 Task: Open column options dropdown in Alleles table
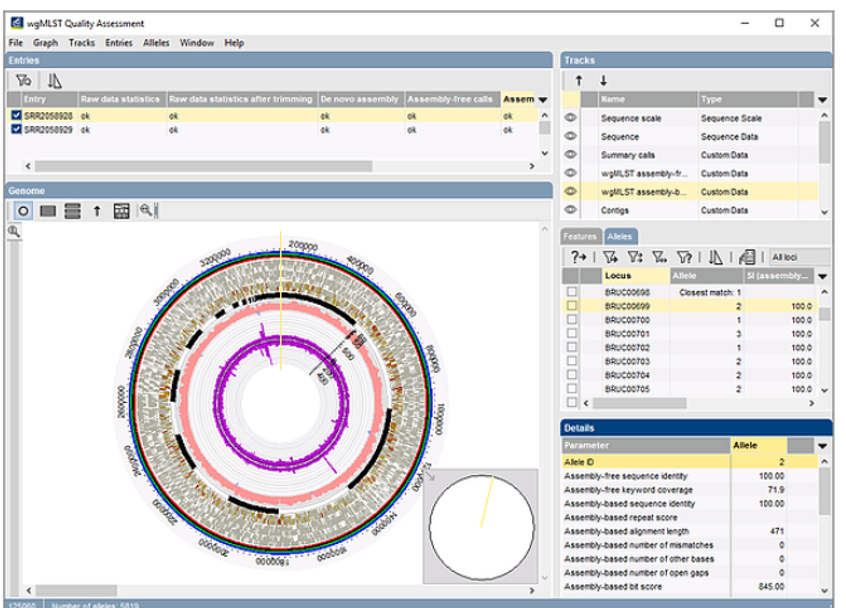(822, 276)
